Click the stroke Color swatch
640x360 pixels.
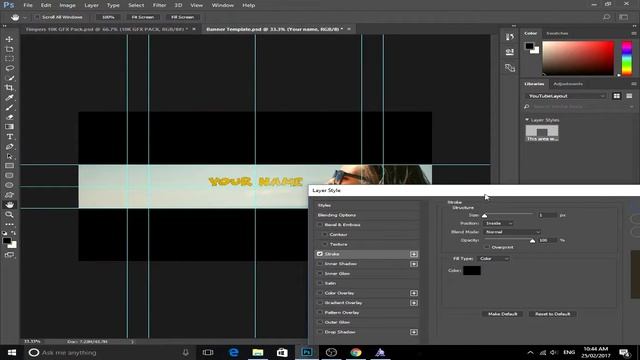tap(472, 271)
